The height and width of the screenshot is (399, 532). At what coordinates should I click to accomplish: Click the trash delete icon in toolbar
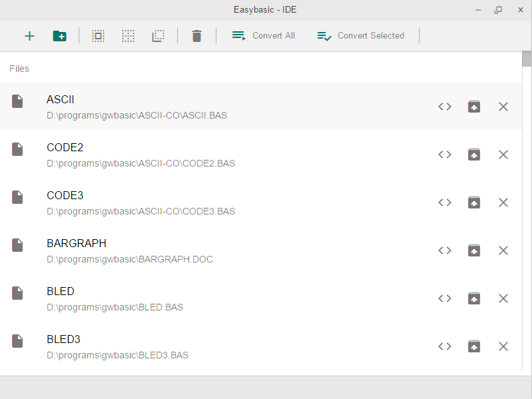point(197,36)
